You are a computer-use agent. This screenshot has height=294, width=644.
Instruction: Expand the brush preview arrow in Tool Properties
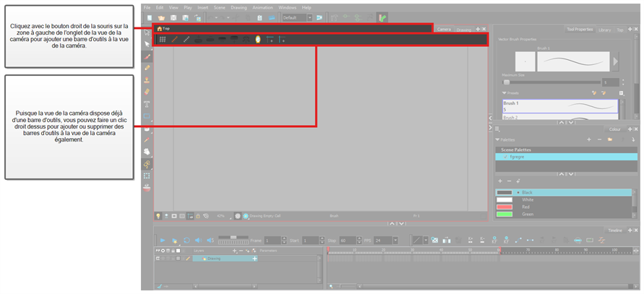(615, 61)
